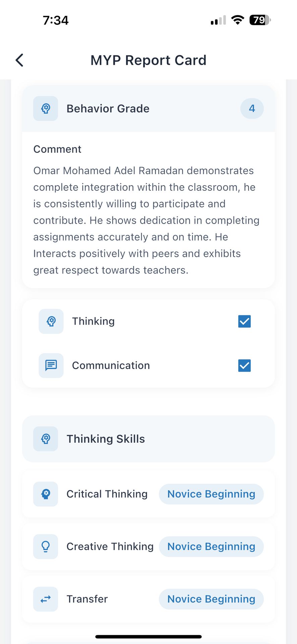This screenshot has width=297, height=644.
Task: Tap the battery indicator in status bar
Action: 260,20
